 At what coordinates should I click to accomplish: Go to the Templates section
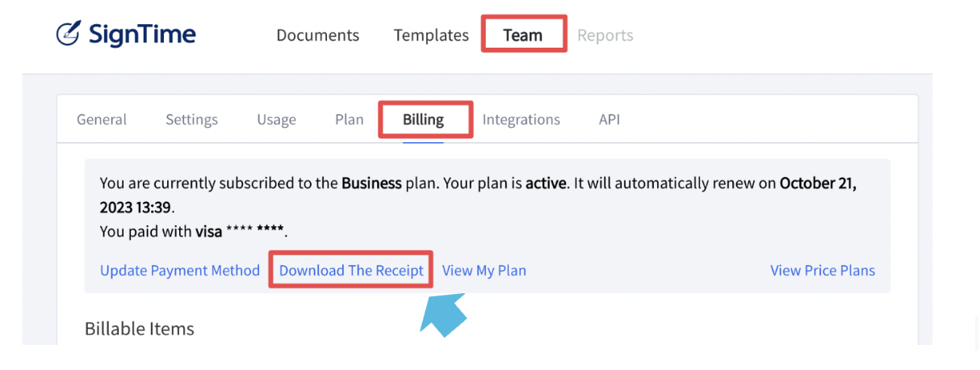[431, 36]
